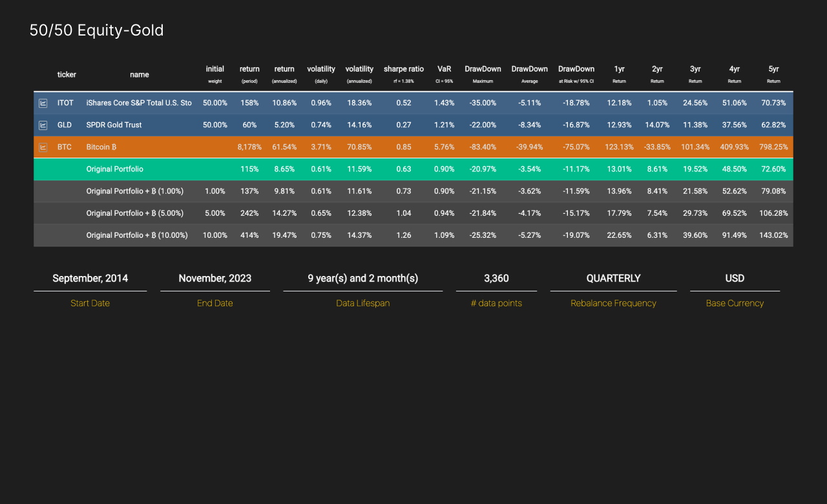This screenshot has width=827, height=504.
Task: Click the SPDR Gold Trust name
Action: click(x=114, y=125)
